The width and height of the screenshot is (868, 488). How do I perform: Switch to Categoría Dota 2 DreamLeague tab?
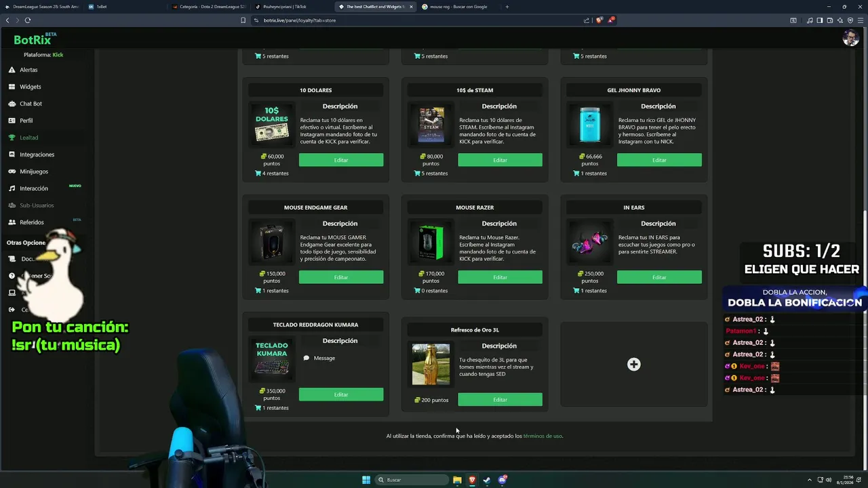[x=209, y=7]
